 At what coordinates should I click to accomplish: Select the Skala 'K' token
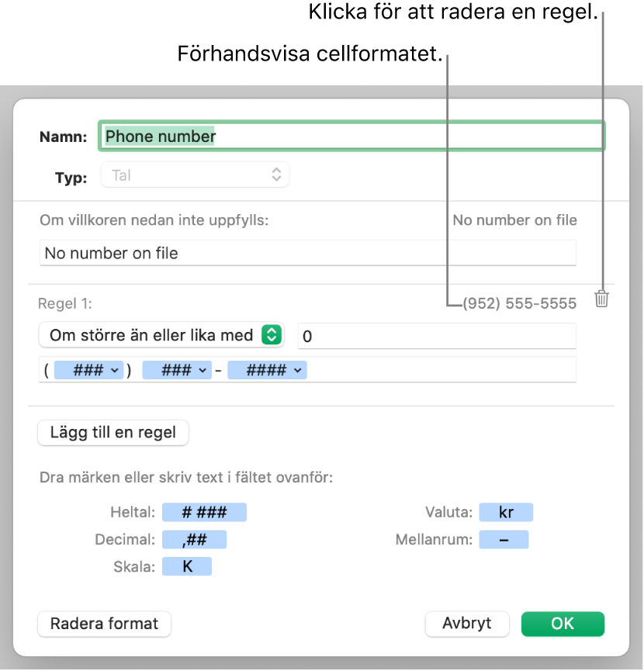[187, 566]
